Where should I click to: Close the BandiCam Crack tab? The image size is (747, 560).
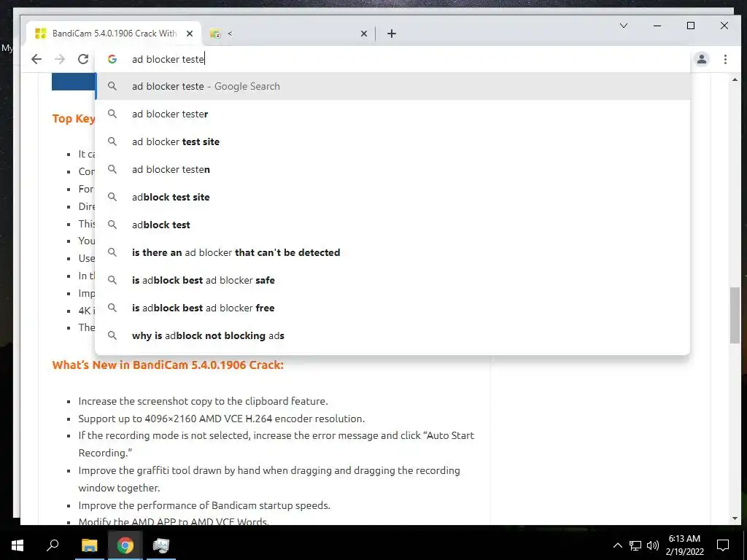190,34
